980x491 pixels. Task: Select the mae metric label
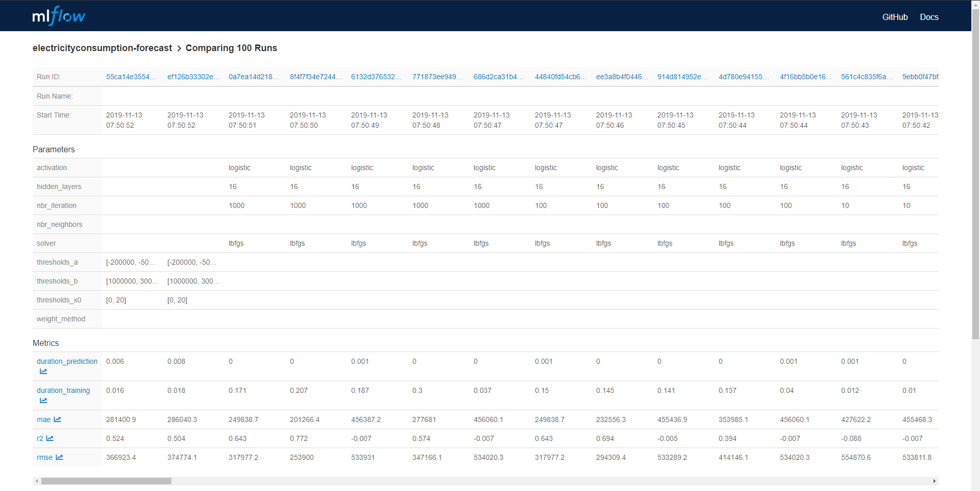[43, 419]
